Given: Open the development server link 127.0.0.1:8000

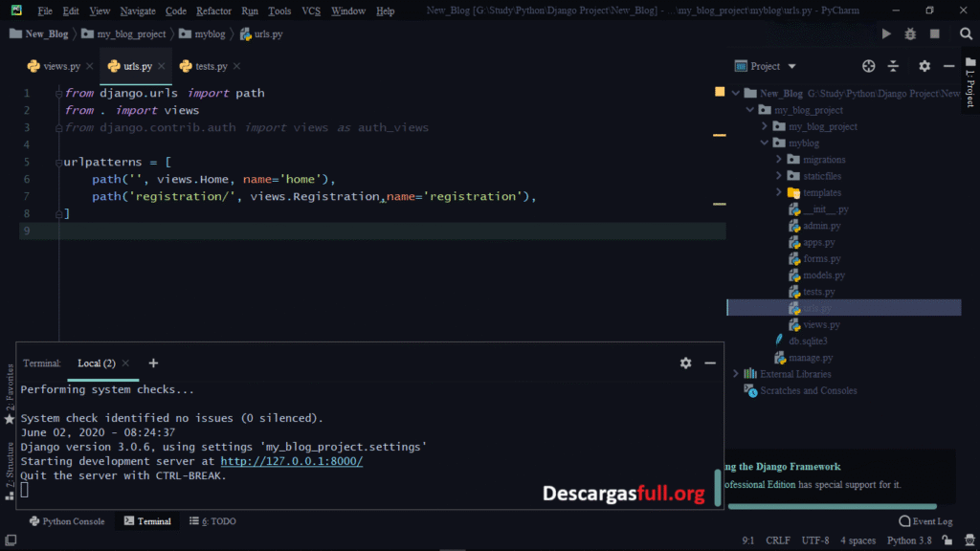Looking at the screenshot, I should (291, 461).
